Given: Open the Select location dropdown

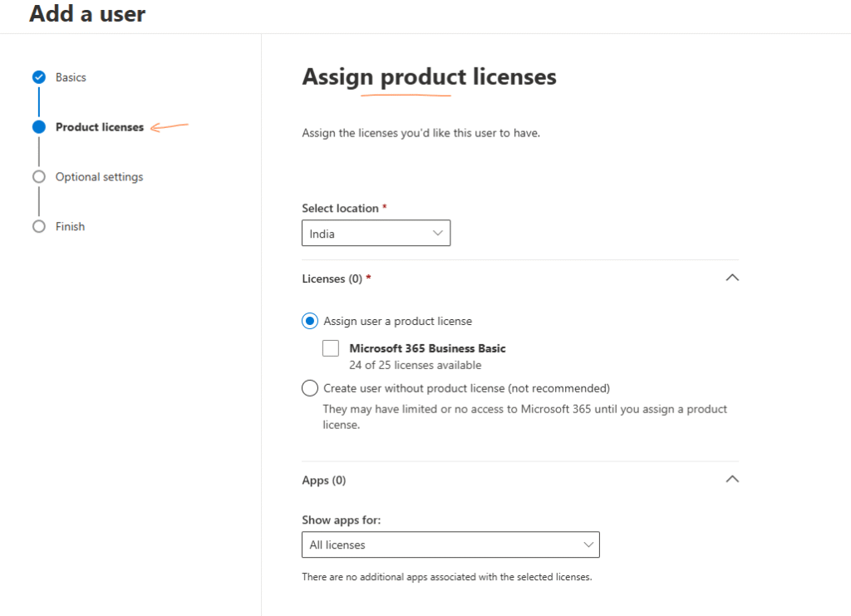Looking at the screenshot, I should [376, 234].
